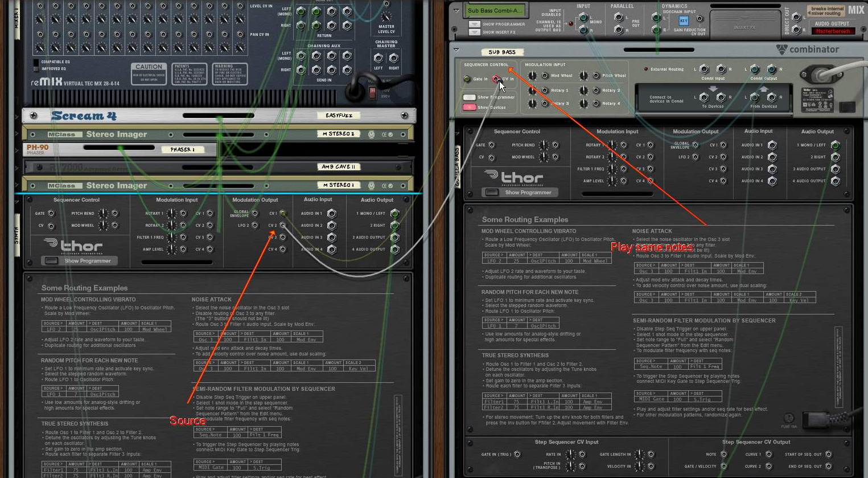Screen dimensions: 868x478
Task: Unfold the Scream 4 device arrow
Action: pos(18,116)
